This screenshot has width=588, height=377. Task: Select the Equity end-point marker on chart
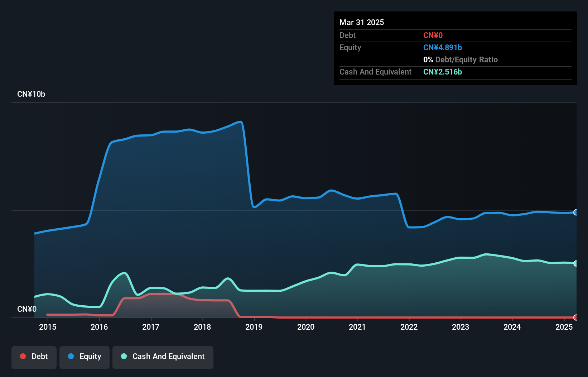pos(576,212)
